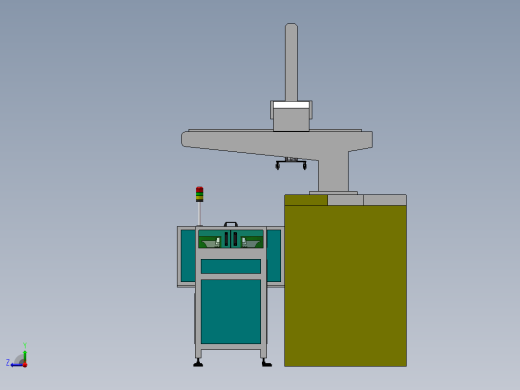Select the small teal drawer panel
This screenshot has height=390, width=520.
[x=231, y=266]
